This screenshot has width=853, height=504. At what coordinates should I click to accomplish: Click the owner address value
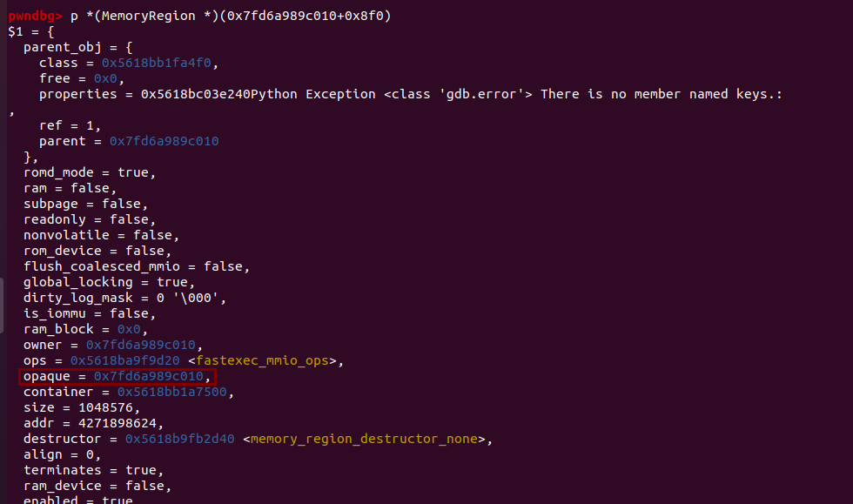pyautogui.click(x=140, y=345)
